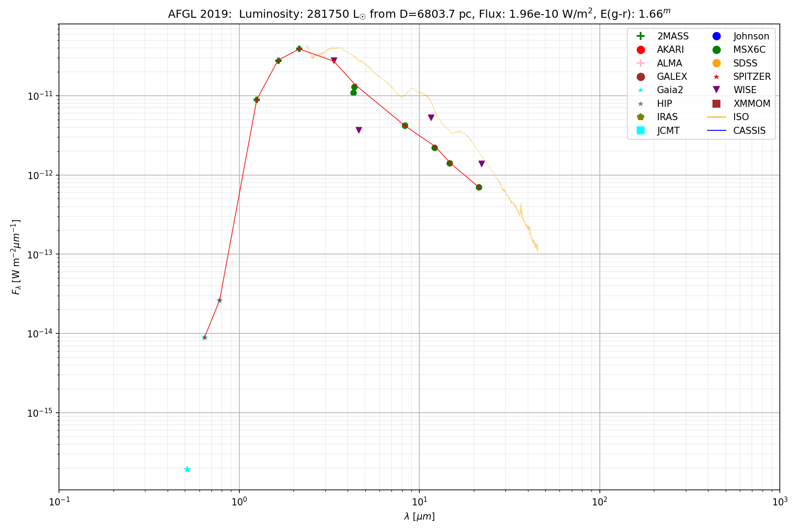Viewport: 798px width, 532px height.
Task: Click the lowest Gaia2 star data point
Action: coord(187,469)
